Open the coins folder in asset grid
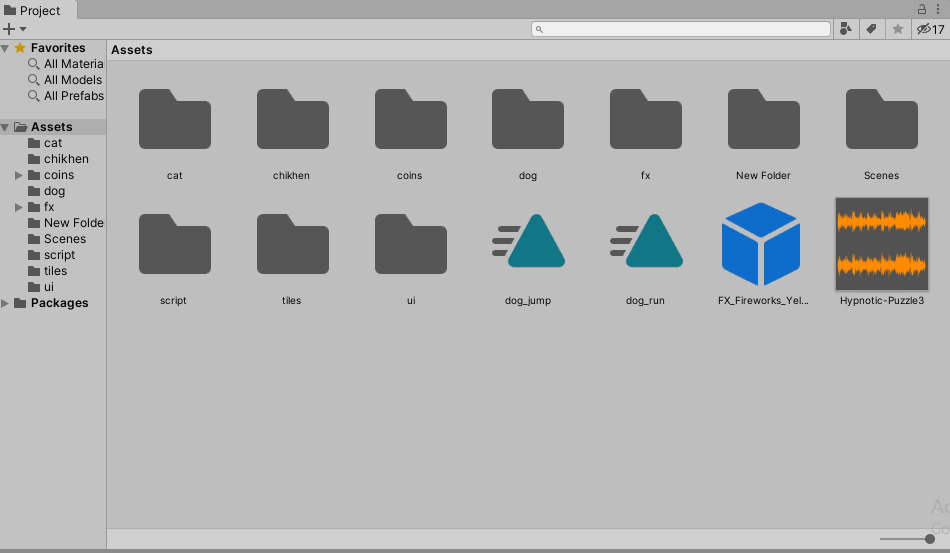950x553 pixels. click(411, 119)
